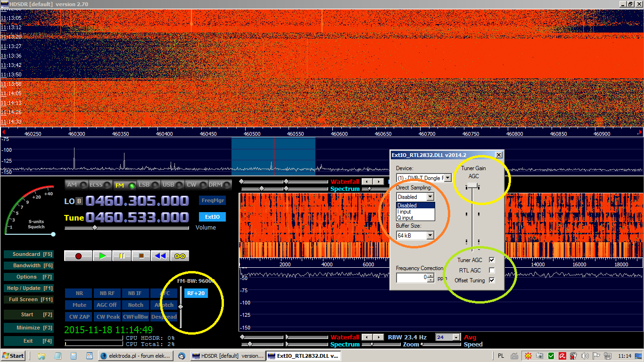Click the red antivirus tray icon
The height and width of the screenshot is (362, 644).
562,356
